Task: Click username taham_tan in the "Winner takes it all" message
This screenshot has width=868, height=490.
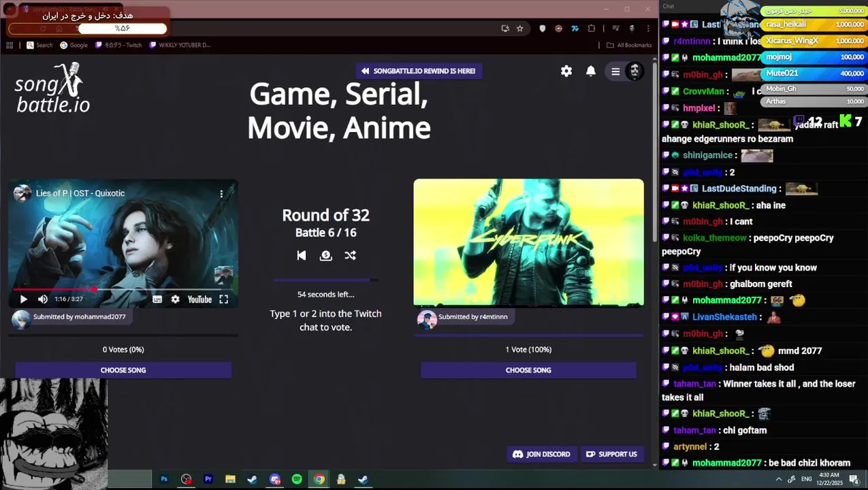Action: (694, 384)
